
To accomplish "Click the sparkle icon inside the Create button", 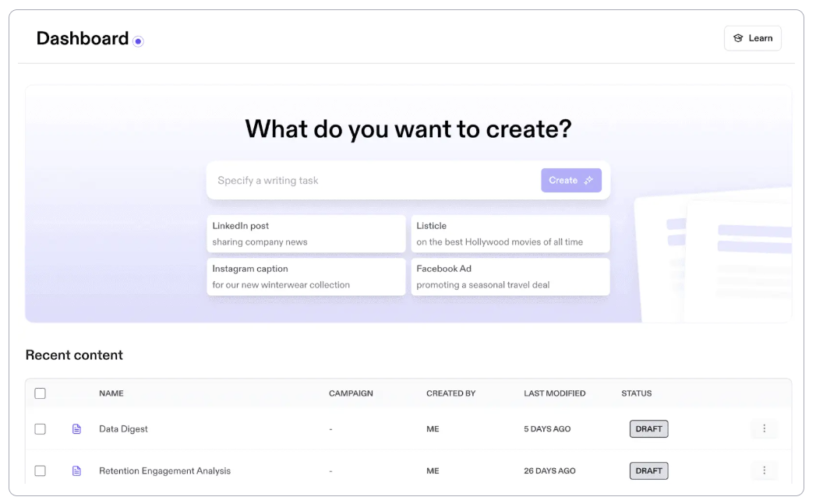I will pyautogui.click(x=587, y=180).
